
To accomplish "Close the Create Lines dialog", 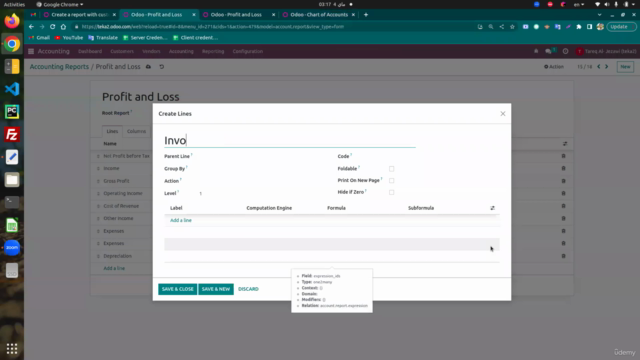I will [503, 113].
